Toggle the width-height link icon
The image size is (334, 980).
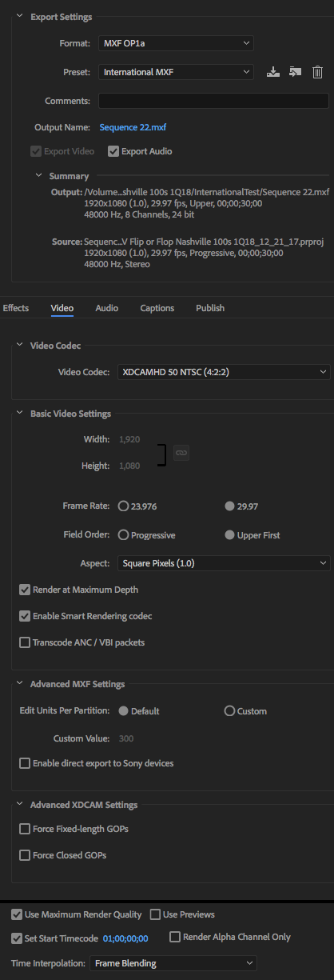click(181, 453)
